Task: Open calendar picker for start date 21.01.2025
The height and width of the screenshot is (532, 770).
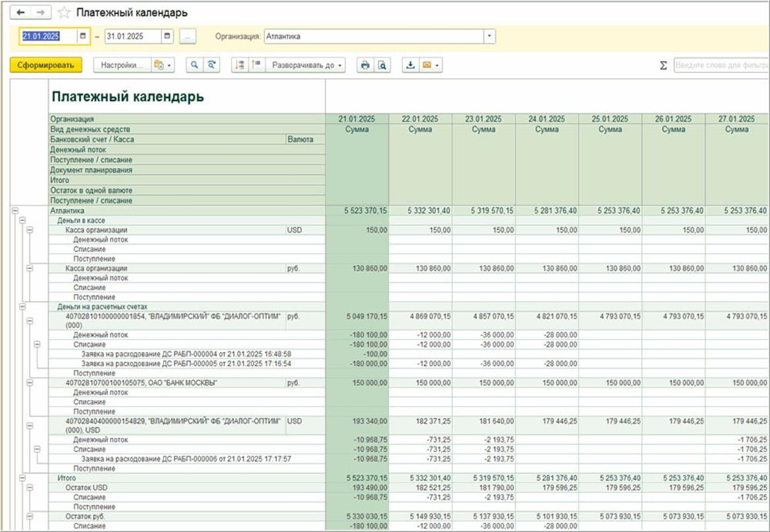Action: pos(83,37)
